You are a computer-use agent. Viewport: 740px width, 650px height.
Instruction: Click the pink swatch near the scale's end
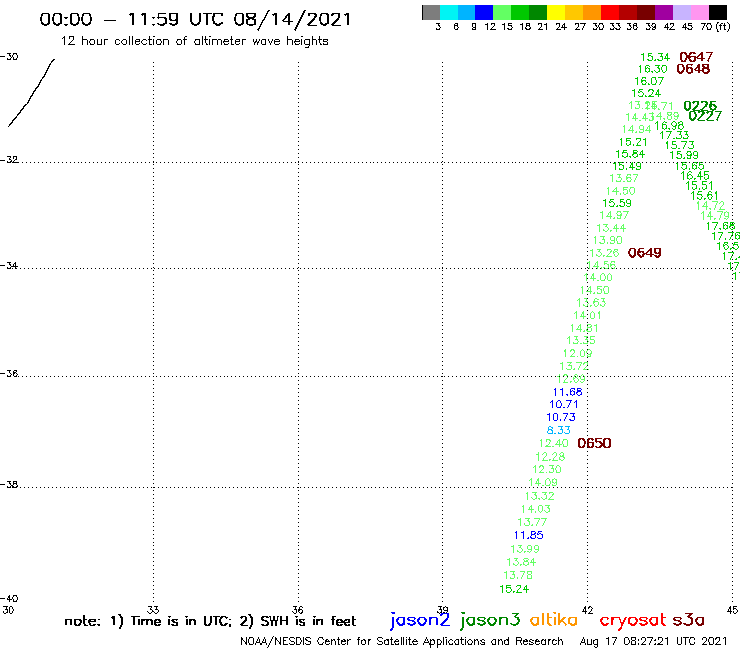[699, 12]
